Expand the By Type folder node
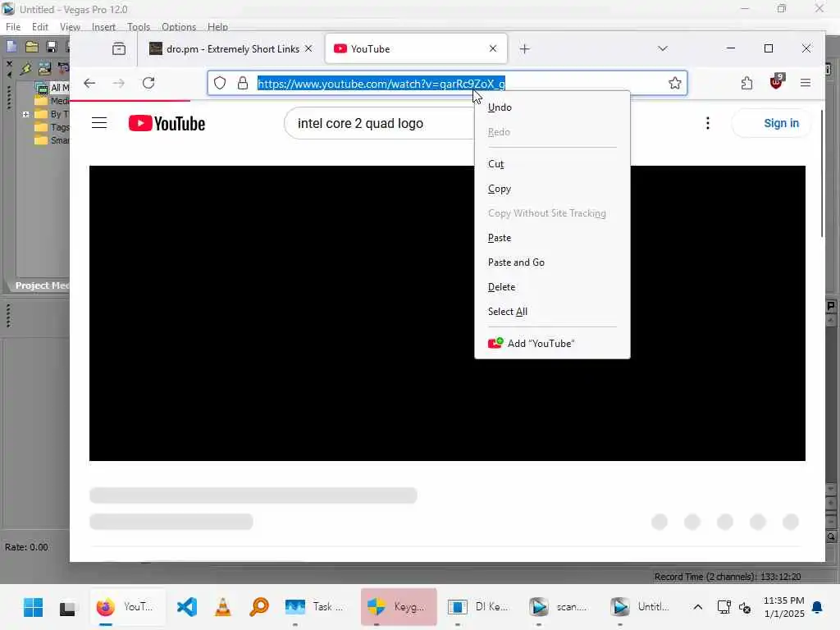The height and width of the screenshot is (630, 840). pyautogui.click(x=25, y=114)
